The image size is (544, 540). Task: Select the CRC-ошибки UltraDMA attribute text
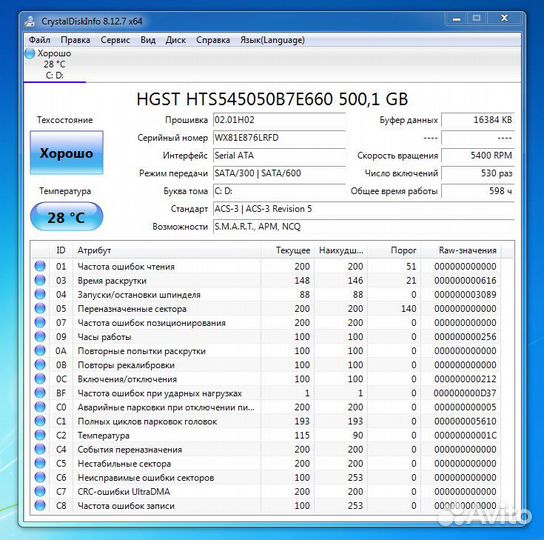coord(124,491)
